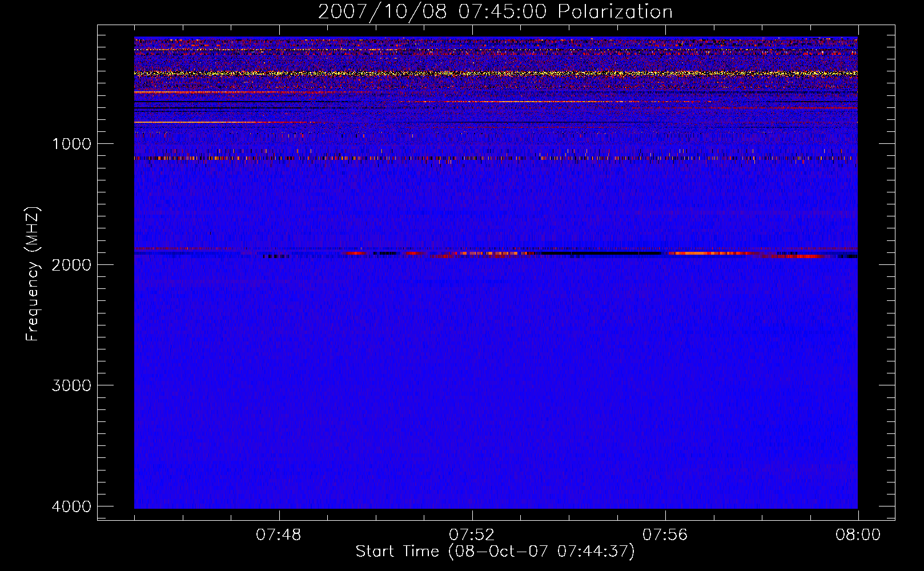
Task: Click the 'Frequency (MHZ)' axis title
Action: [33, 274]
